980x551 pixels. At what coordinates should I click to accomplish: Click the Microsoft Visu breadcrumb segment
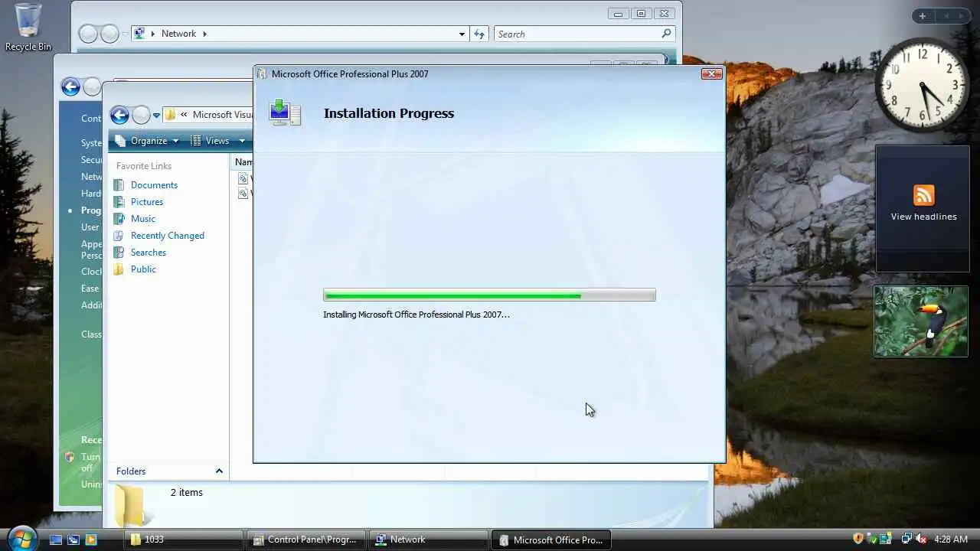(x=223, y=115)
